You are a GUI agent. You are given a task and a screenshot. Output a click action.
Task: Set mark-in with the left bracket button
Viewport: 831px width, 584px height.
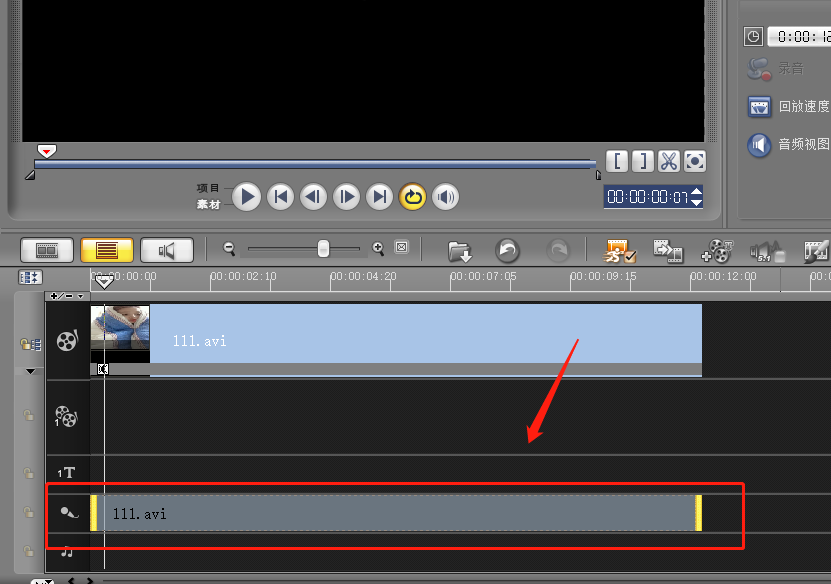pos(617,161)
